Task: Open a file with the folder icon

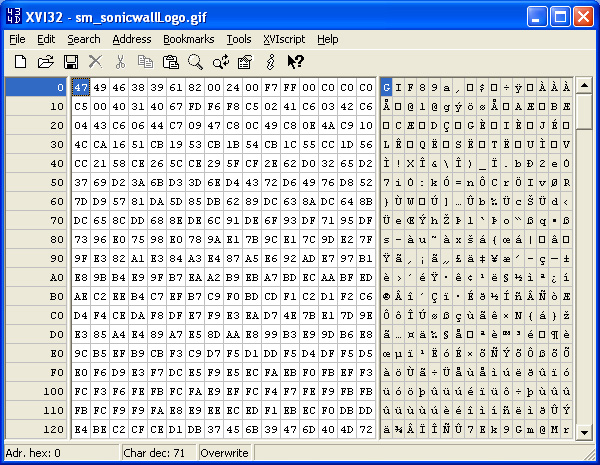Action: [x=45, y=62]
